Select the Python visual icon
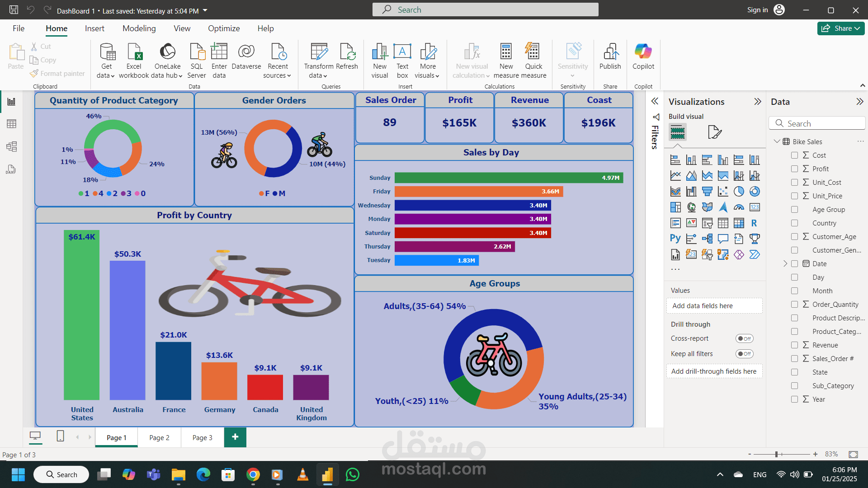 [x=675, y=239]
